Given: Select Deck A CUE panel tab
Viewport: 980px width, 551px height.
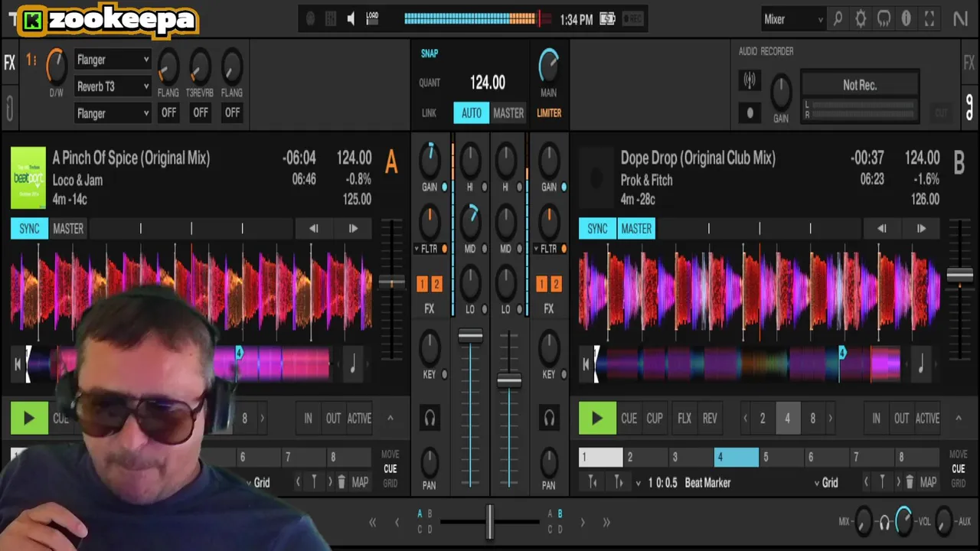Looking at the screenshot, I should point(390,469).
